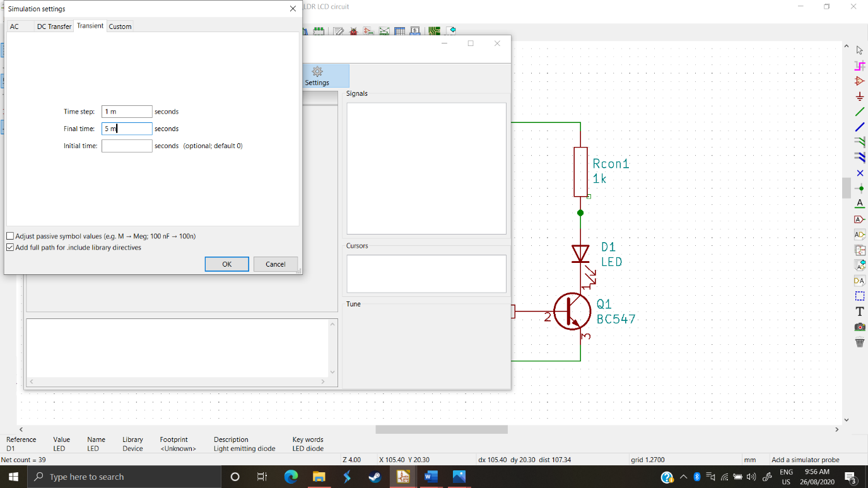Run the simulator via the ladybug icon
Viewport: 868px width, 488px height.
click(x=353, y=30)
